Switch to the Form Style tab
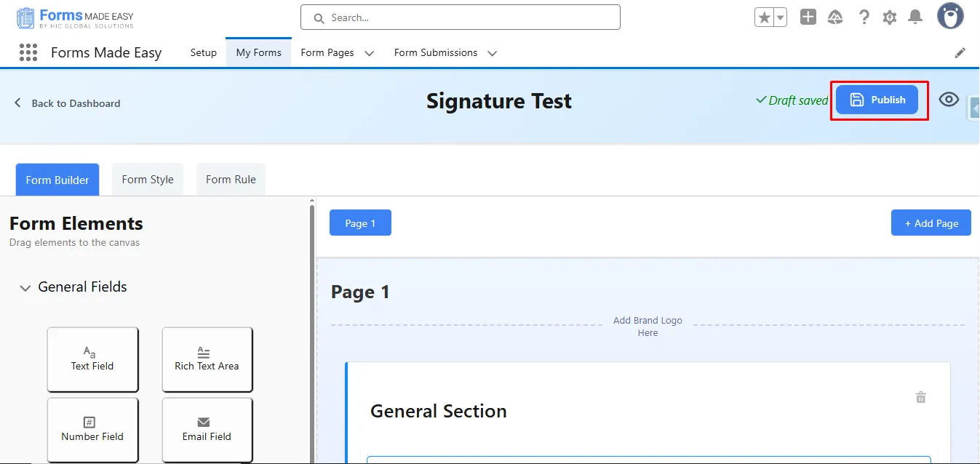The width and height of the screenshot is (980, 464). click(148, 180)
